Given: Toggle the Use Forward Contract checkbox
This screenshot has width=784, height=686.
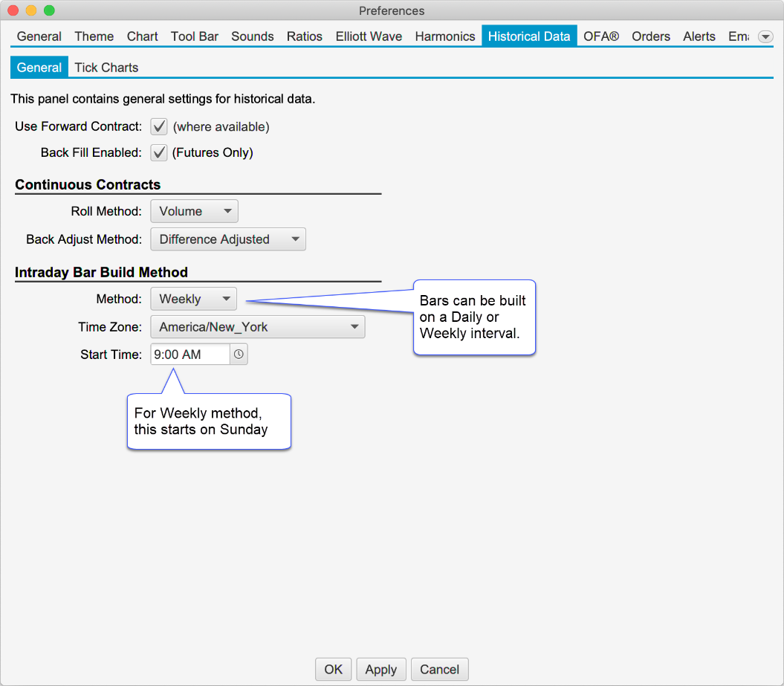Looking at the screenshot, I should click(x=159, y=126).
